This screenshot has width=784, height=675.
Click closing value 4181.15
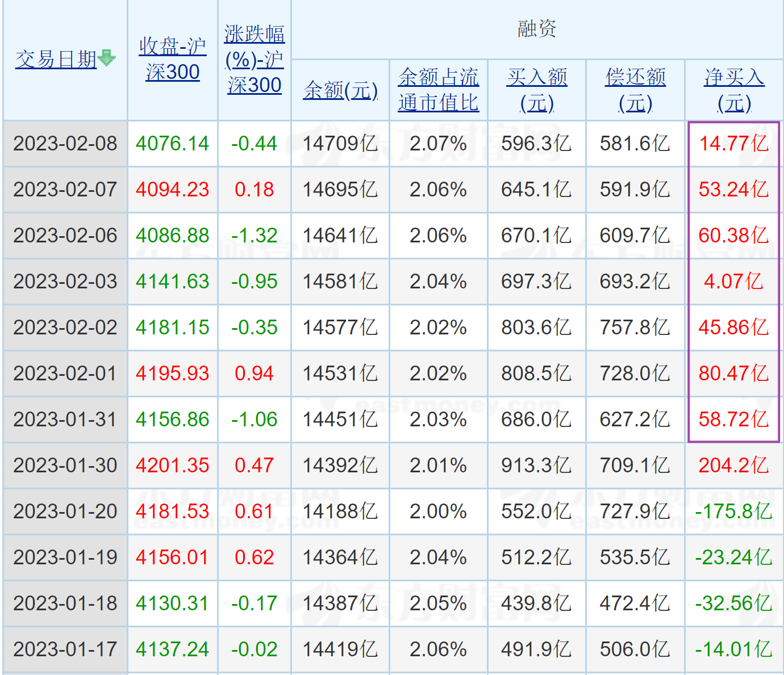click(x=173, y=328)
